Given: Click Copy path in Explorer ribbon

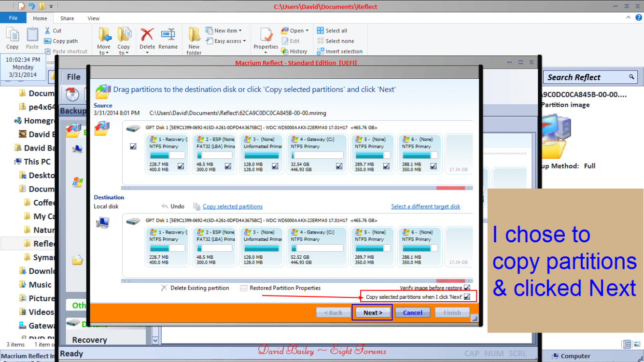Looking at the screenshot, I should point(61,41).
